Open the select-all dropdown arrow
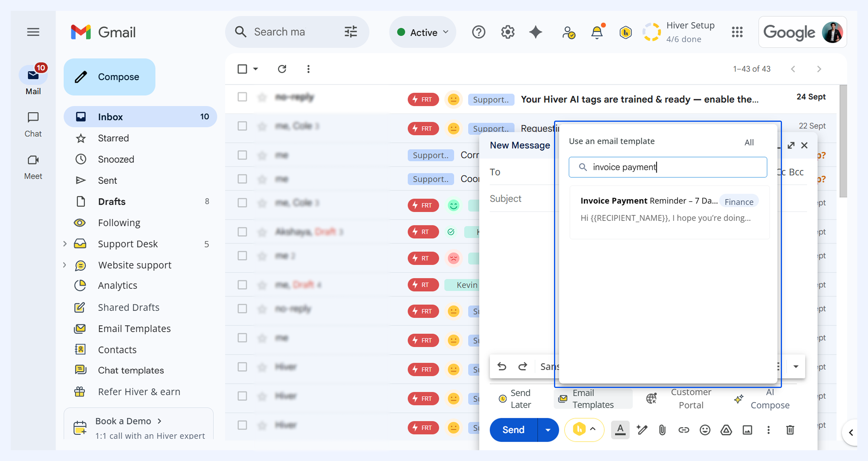Screen dimensions: 868x461 click(x=256, y=69)
